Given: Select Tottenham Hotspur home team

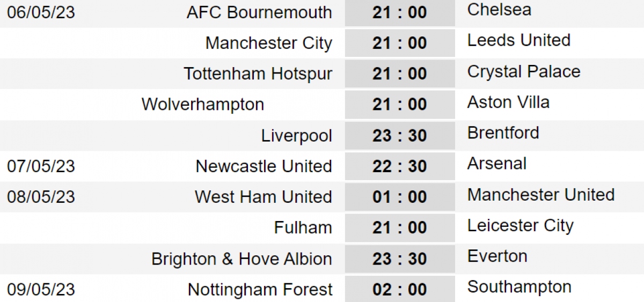Looking at the screenshot, I should 258,73.
